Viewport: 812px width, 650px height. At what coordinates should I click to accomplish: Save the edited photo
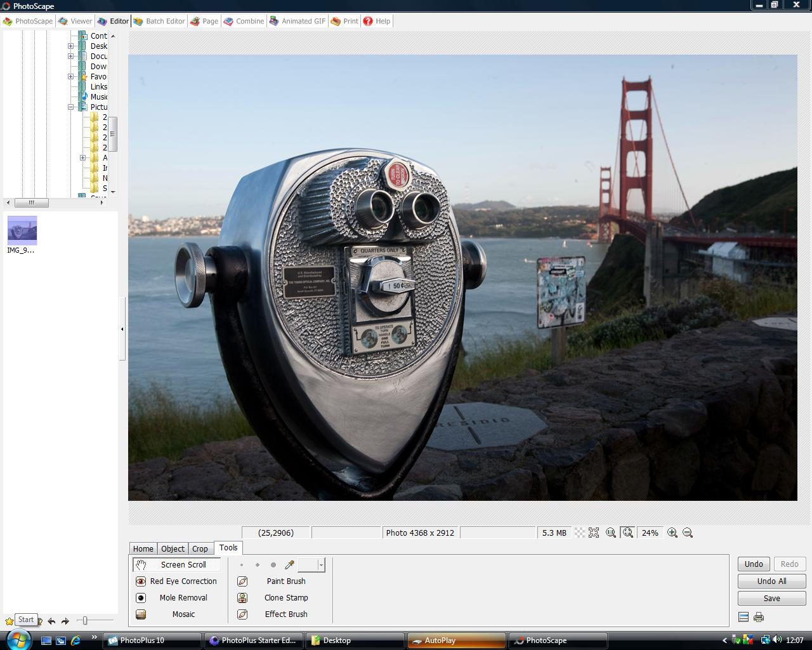pos(772,598)
